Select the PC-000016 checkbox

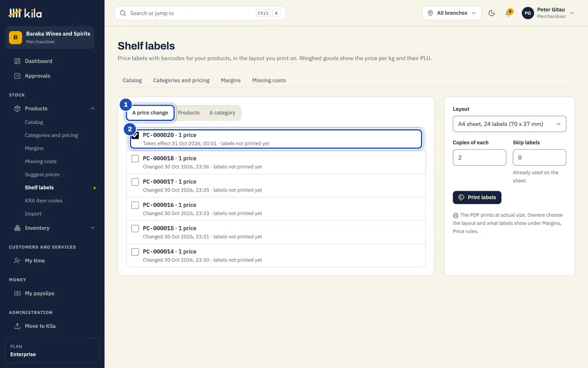(x=135, y=205)
